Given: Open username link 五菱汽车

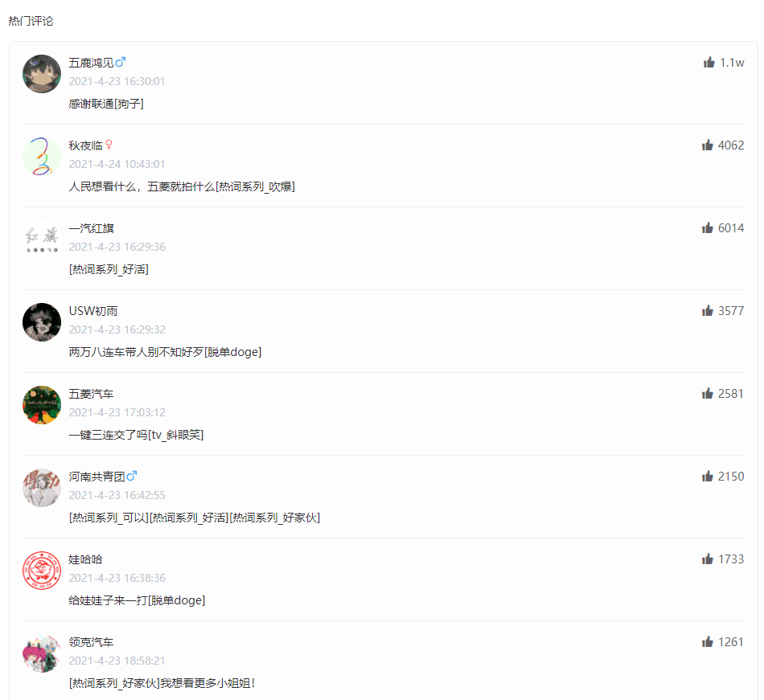Looking at the screenshot, I should (91, 394).
